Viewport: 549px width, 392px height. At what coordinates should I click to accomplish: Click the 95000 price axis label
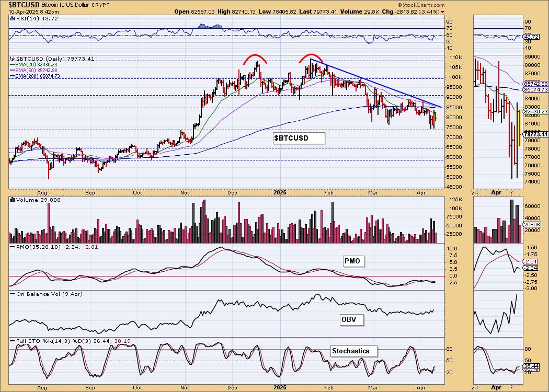tap(454, 87)
